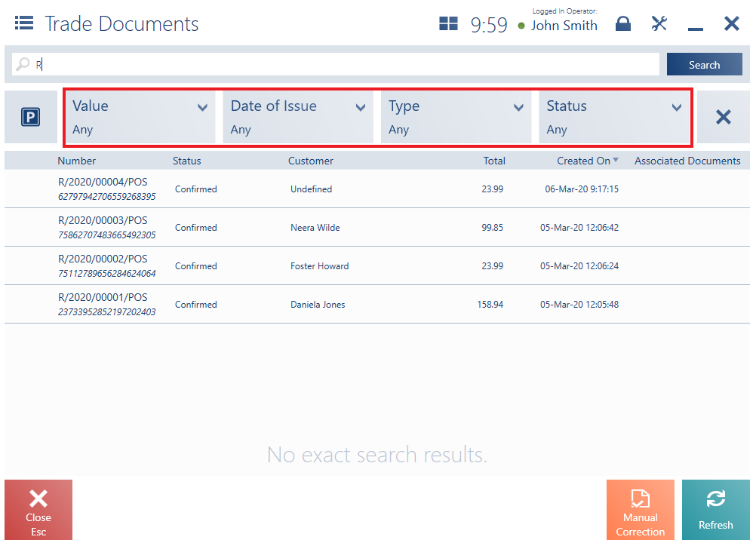756x546 pixels.
Task: Click the Search button
Action: click(x=705, y=64)
